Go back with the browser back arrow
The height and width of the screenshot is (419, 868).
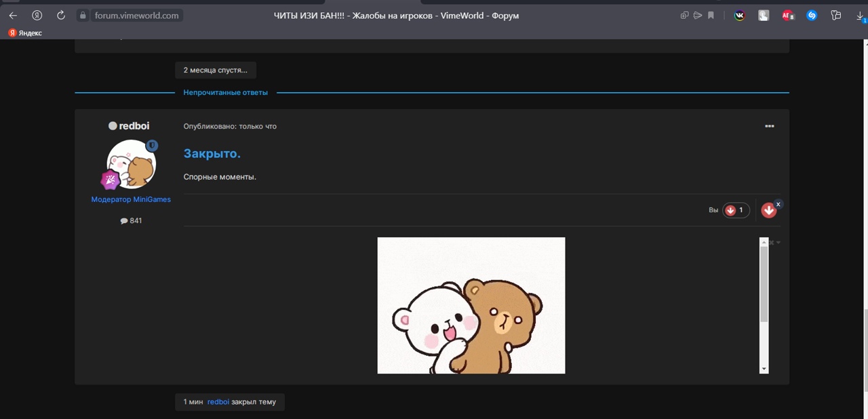point(13,16)
